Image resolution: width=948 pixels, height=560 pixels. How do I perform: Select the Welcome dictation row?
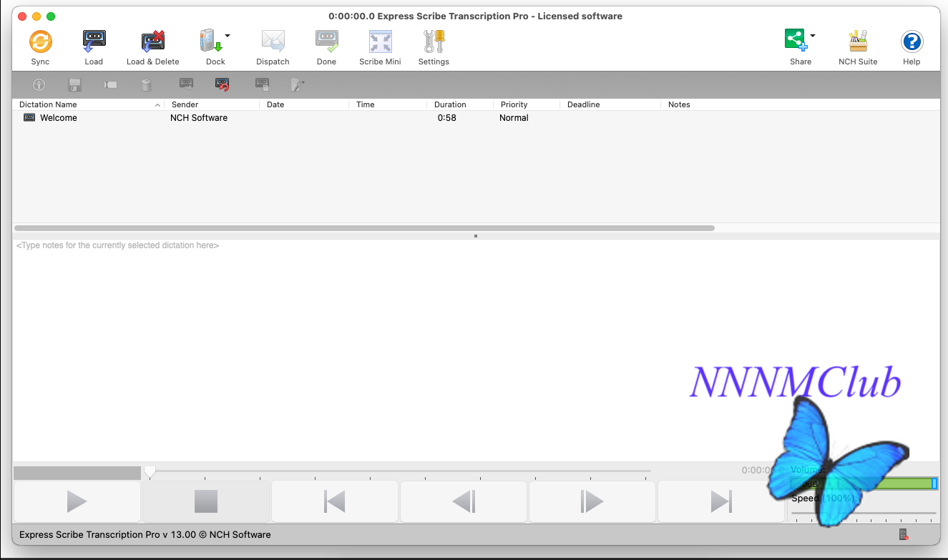(476, 118)
